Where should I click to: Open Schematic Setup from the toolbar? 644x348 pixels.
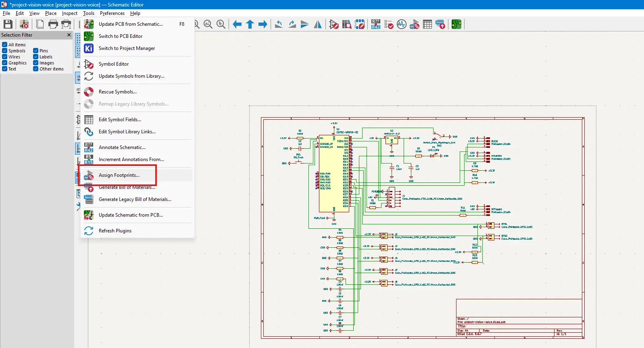(24, 25)
